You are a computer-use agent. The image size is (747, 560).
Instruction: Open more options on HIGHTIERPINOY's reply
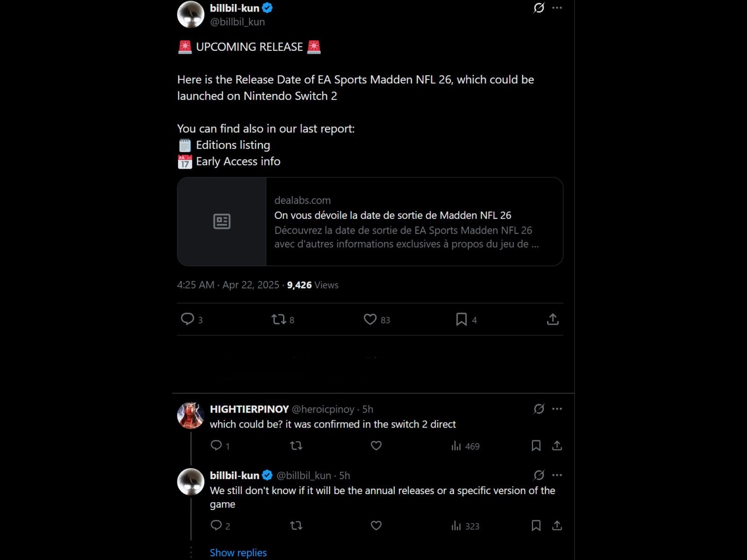click(557, 409)
